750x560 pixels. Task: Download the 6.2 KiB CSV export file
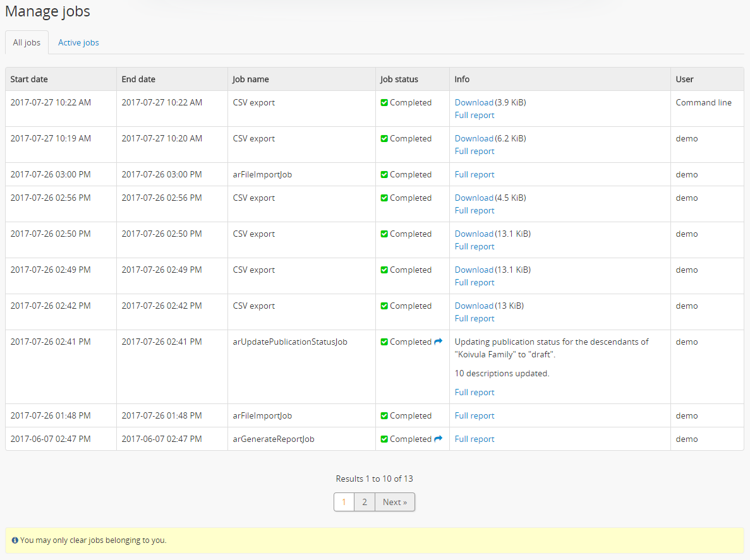[474, 138]
